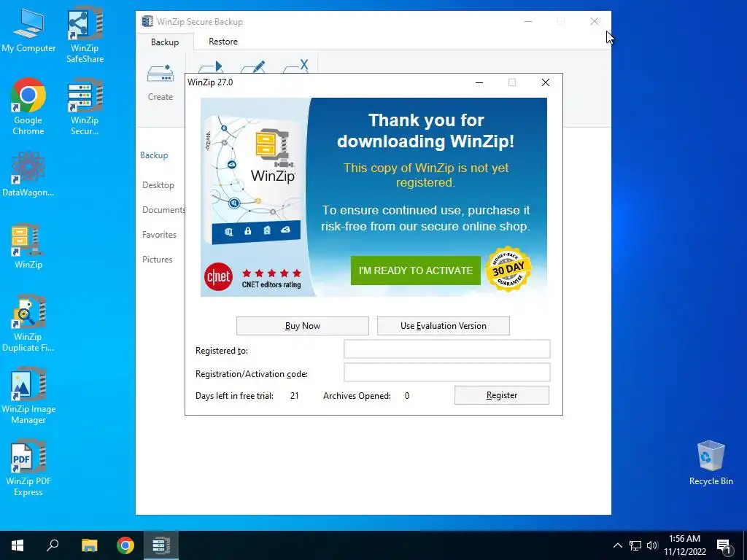Click the run backup ribbon icon
Image resolution: width=747 pixels, height=560 pixels.
tap(211, 66)
